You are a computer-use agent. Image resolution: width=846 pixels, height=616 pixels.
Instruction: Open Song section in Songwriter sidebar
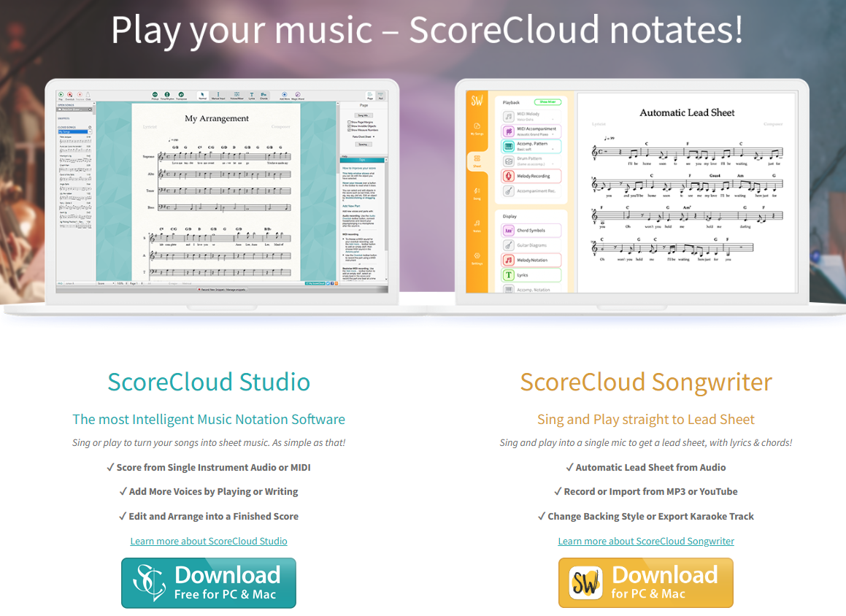[x=477, y=193]
